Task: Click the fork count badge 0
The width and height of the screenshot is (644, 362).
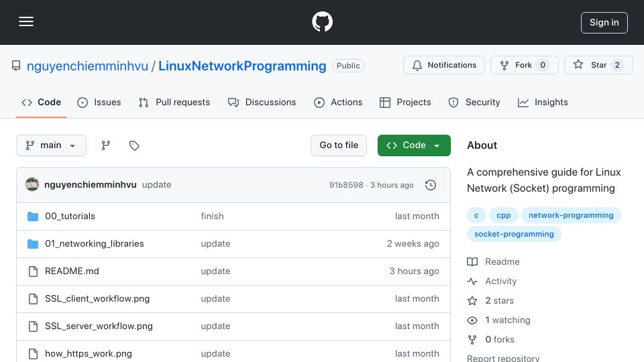Action: (543, 65)
